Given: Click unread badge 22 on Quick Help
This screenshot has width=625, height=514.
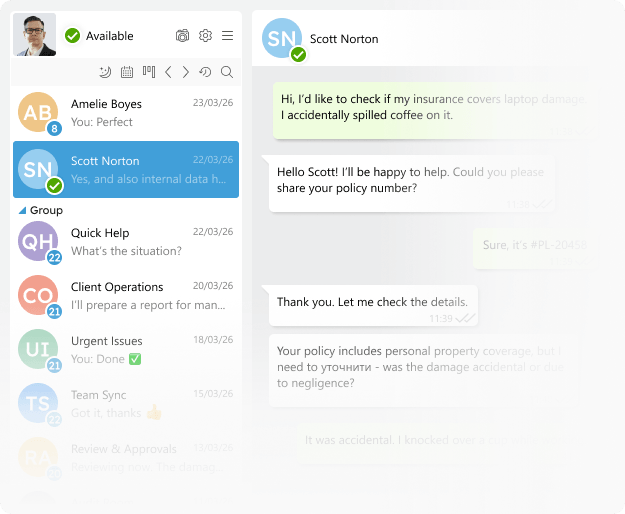Looking at the screenshot, I should tap(54, 258).
